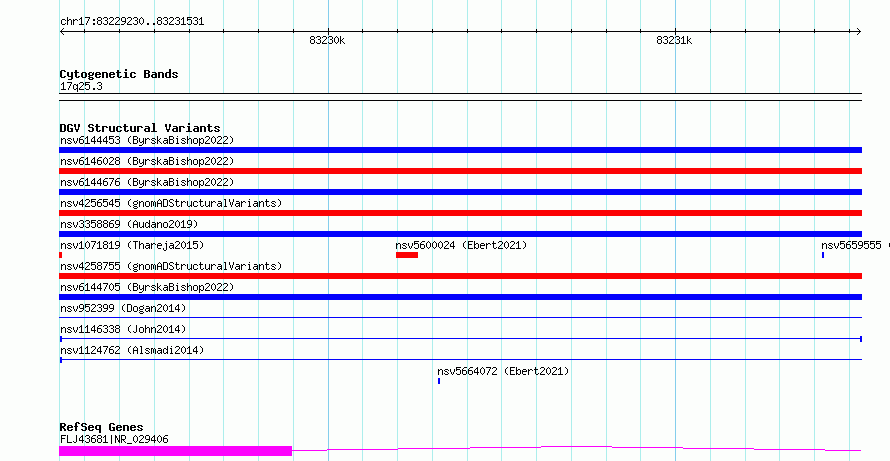Click the 17q25.3 band label
Image resolution: width=890 pixels, height=461 pixels.
81,87
